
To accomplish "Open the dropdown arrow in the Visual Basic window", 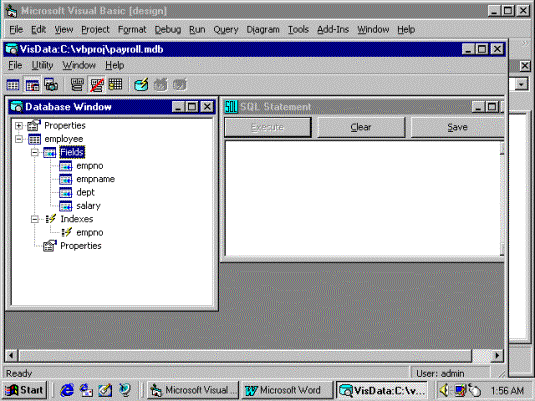I will click(521, 84).
